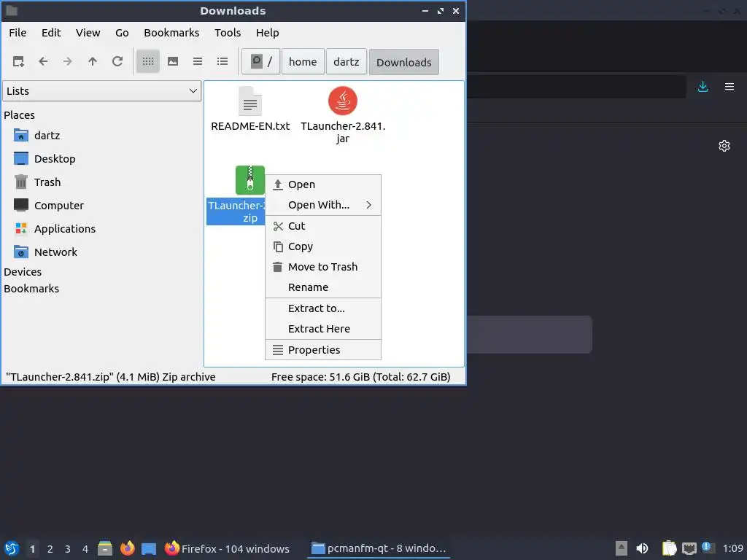Open the View menu
The height and width of the screenshot is (560, 747).
88,33
